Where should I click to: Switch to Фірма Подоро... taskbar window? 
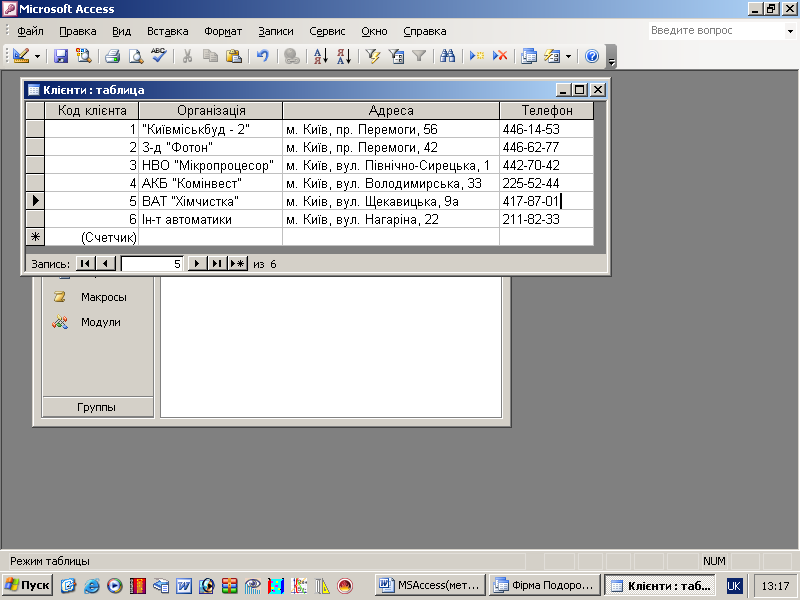coord(544,585)
